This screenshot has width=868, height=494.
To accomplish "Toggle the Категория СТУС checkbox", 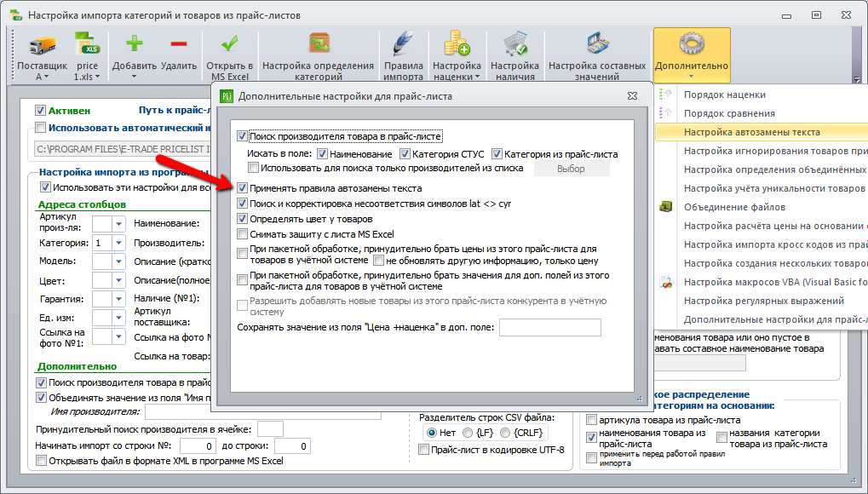I will pyautogui.click(x=405, y=154).
